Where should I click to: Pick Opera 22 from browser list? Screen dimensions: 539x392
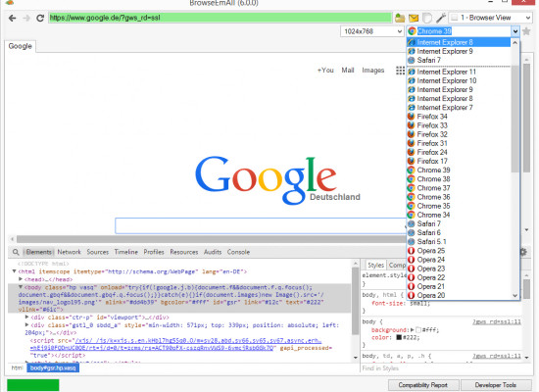(x=459, y=277)
